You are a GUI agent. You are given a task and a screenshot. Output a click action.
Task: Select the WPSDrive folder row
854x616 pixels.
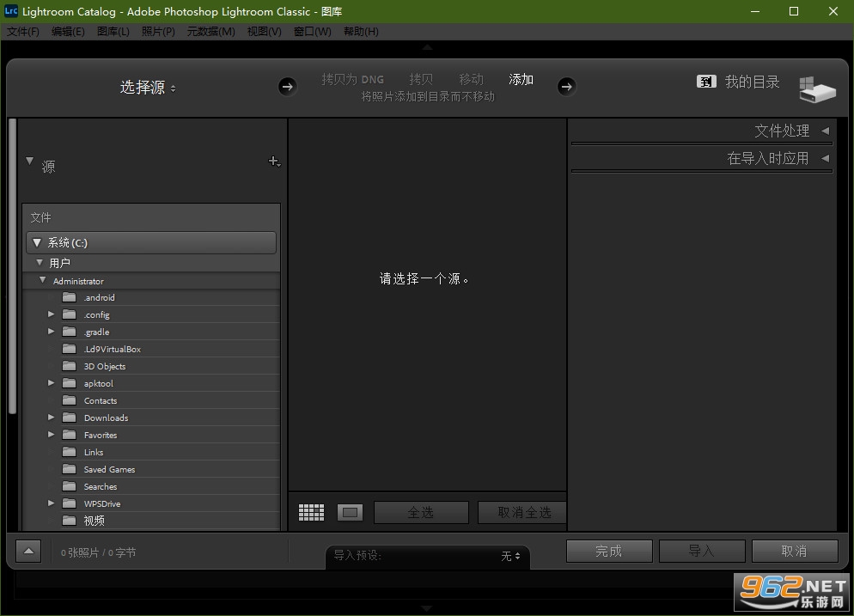pyautogui.click(x=151, y=503)
